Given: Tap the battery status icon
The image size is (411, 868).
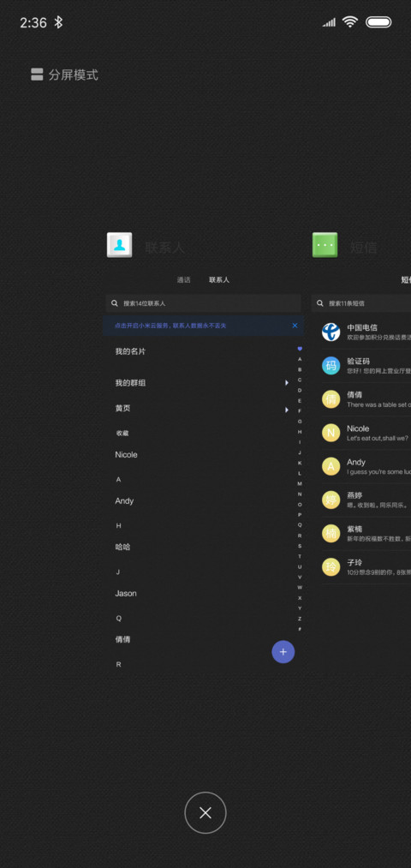Looking at the screenshot, I should [378, 22].
